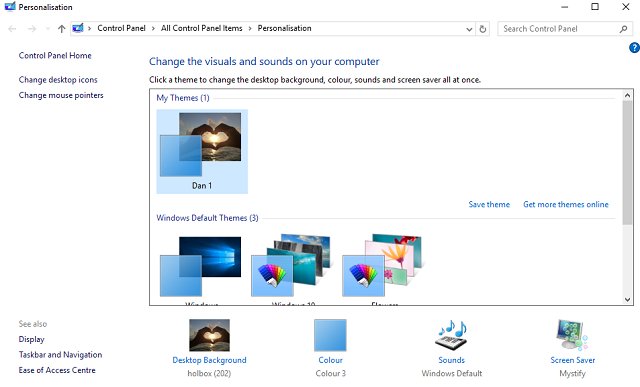Open the recent locations dropdown arrow
Screen dimensions: 640x387
(48, 29)
